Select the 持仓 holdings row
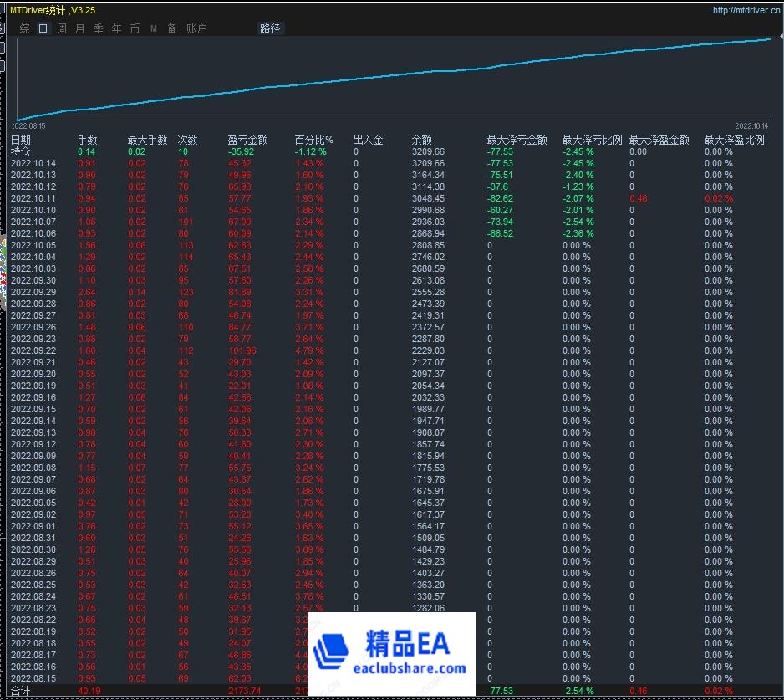This screenshot has height=700, width=784. coord(20,152)
